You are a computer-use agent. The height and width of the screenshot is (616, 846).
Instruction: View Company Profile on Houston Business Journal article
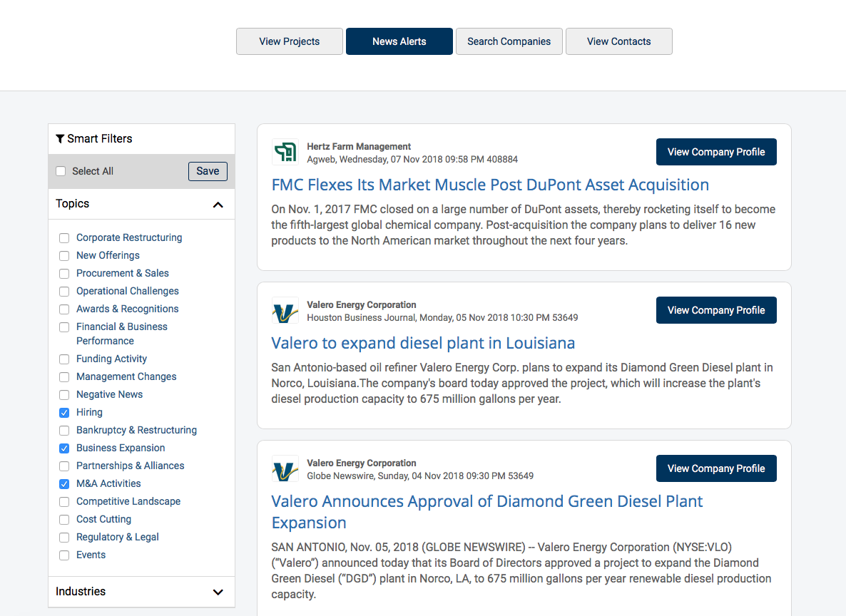click(x=716, y=310)
